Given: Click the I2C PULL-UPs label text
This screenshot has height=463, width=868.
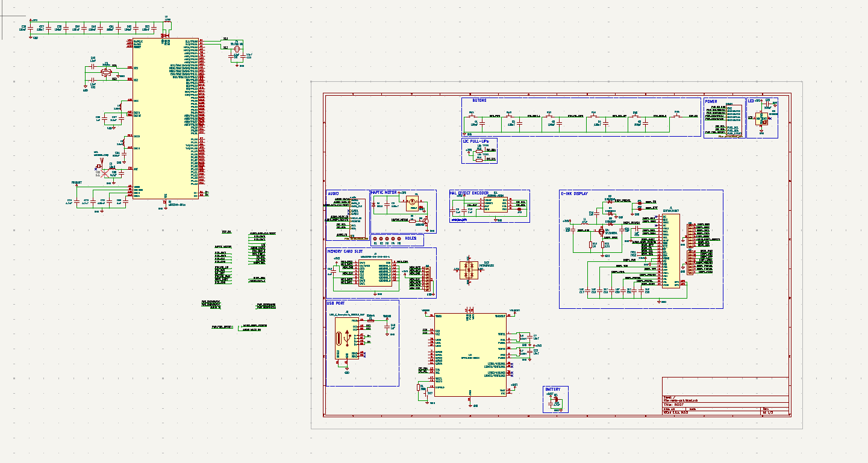Looking at the screenshot, I should tap(476, 141).
